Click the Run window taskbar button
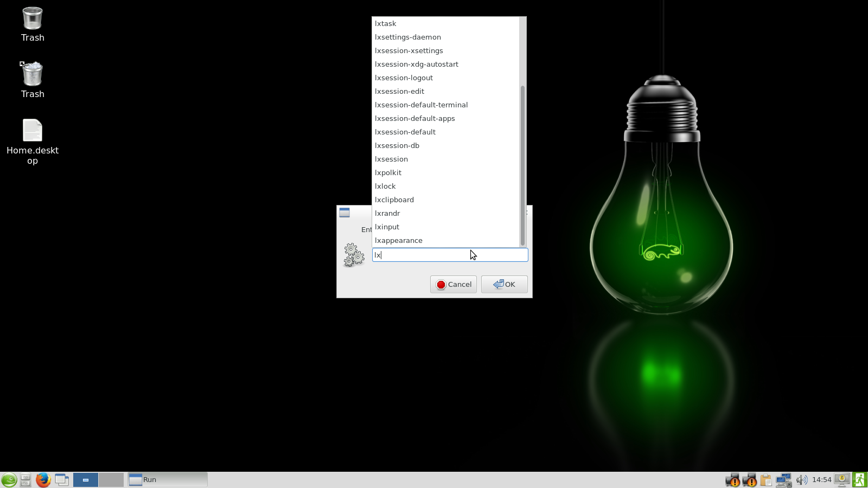This screenshot has width=868, height=488. (167, 480)
